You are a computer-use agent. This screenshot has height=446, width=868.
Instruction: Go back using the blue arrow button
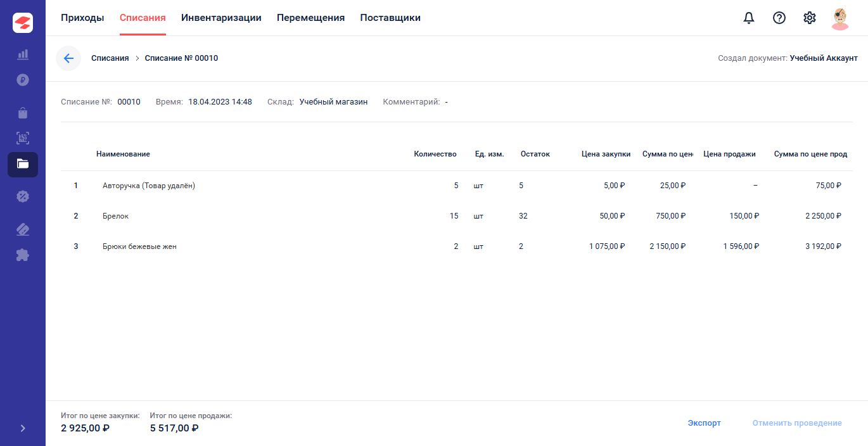click(x=68, y=58)
